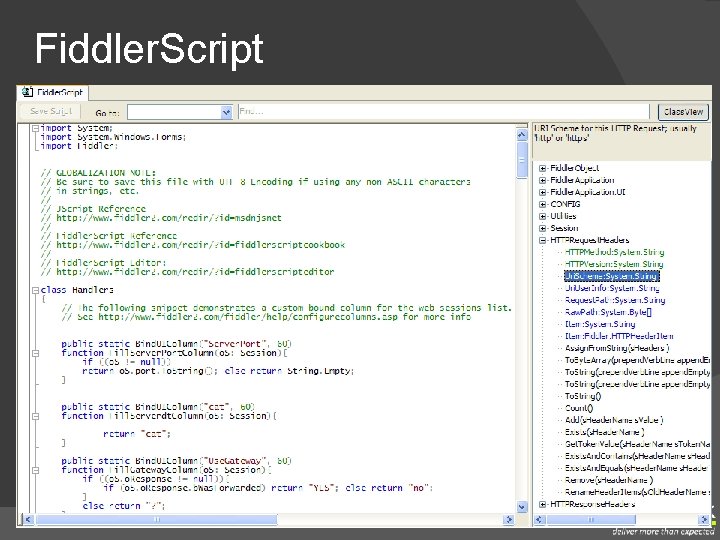Screen dimensions: 720x540
Task: Select Count() method in class tree
Action: (x=579, y=408)
